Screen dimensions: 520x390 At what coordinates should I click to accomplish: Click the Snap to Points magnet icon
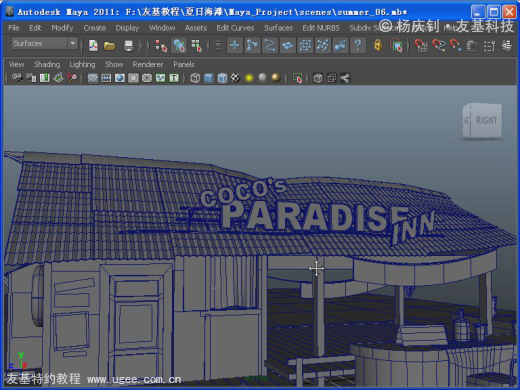456,45
